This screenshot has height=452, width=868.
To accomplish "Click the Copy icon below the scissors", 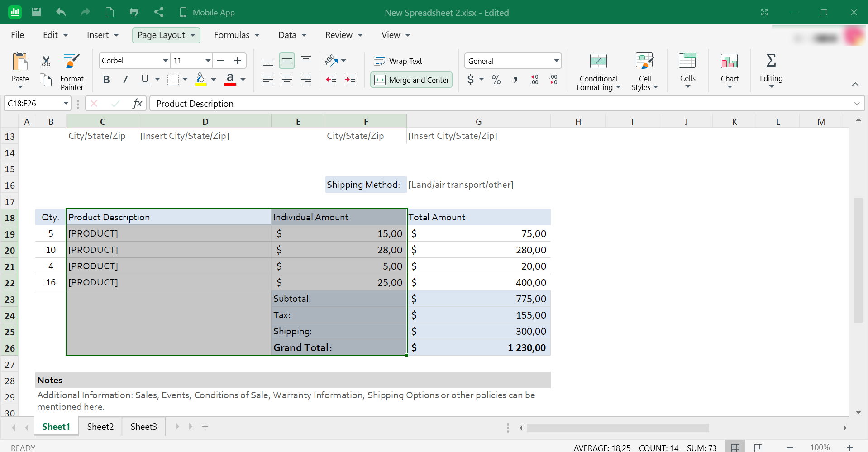I will [x=46, y=80].
